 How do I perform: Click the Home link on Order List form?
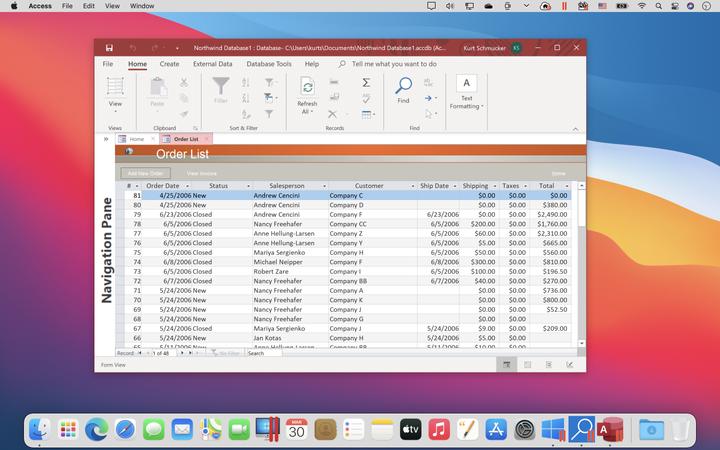click(558, 173)
